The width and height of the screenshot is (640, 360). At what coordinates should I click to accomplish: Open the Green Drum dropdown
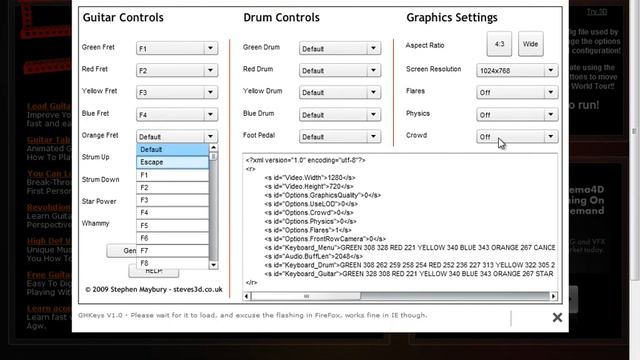(340, 48)
